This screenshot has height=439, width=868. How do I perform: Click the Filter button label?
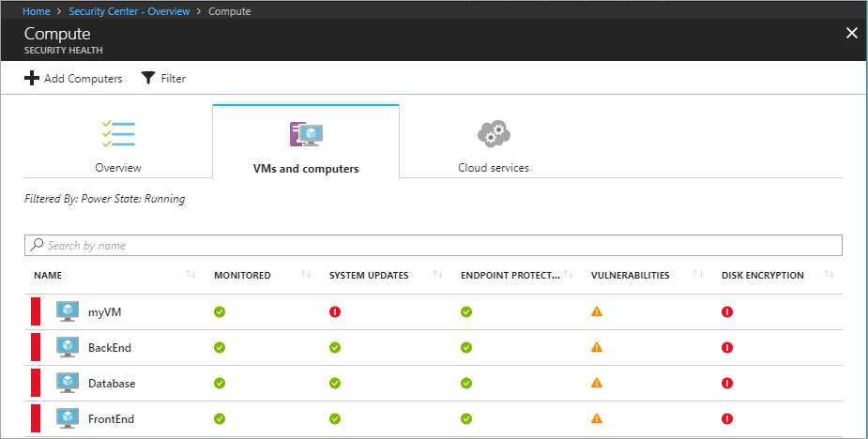click(174, 79)
